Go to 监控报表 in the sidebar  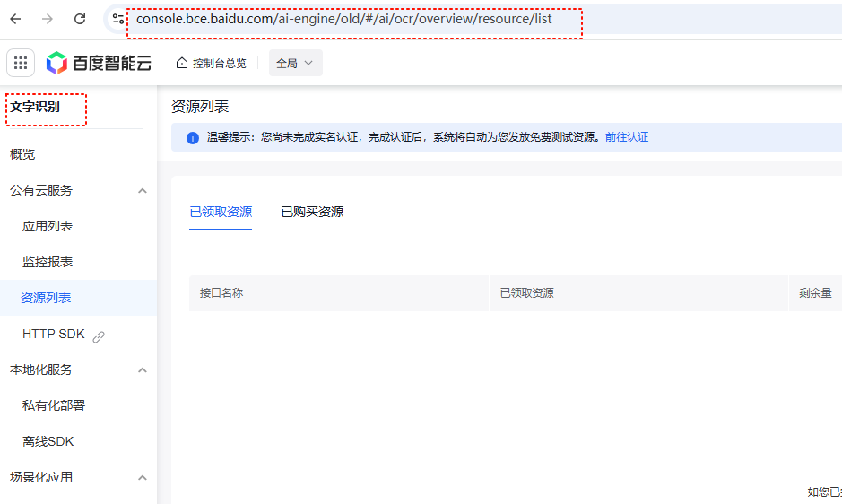point(48,262)
